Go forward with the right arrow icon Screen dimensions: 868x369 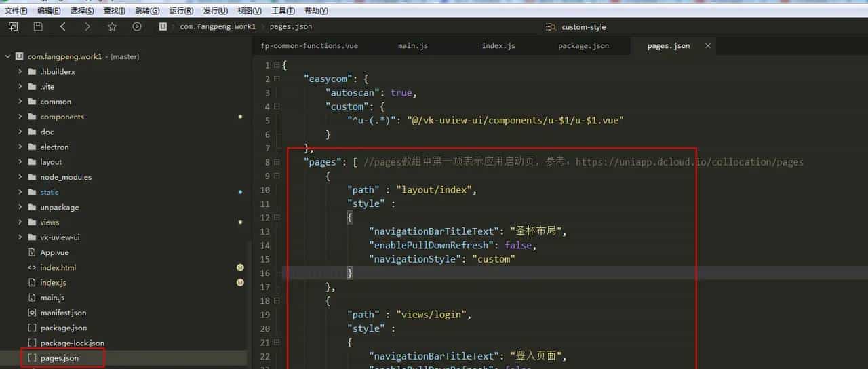pos(87,26)
